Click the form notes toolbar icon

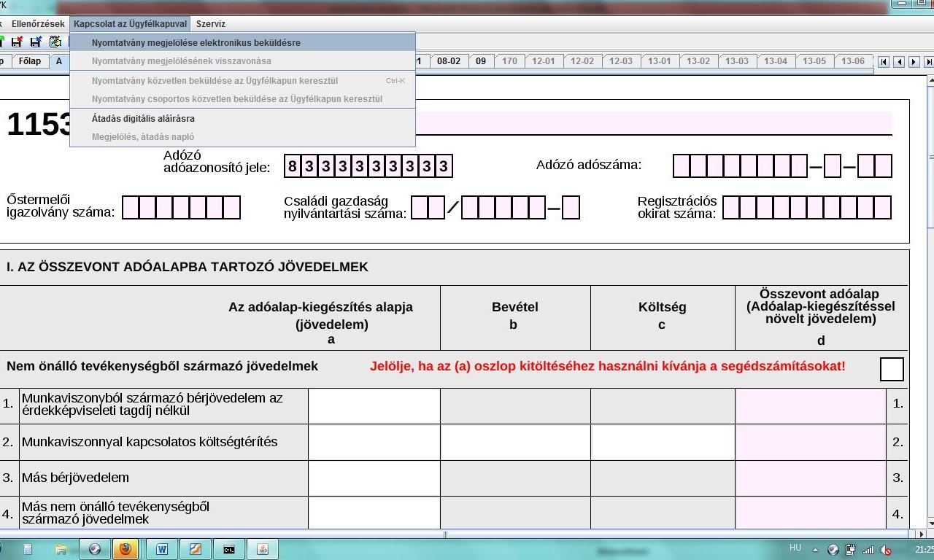(x=55, y=42)
